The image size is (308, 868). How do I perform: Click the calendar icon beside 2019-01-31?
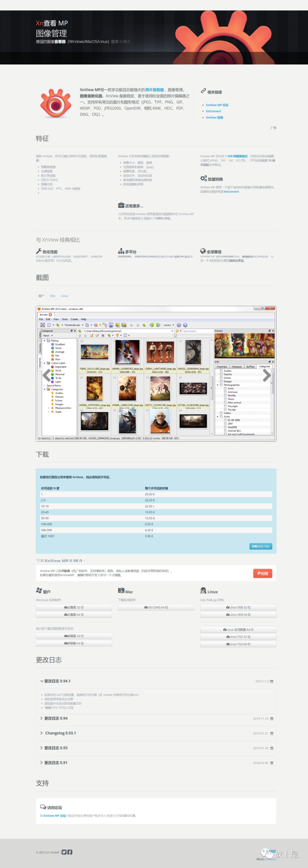271,733
